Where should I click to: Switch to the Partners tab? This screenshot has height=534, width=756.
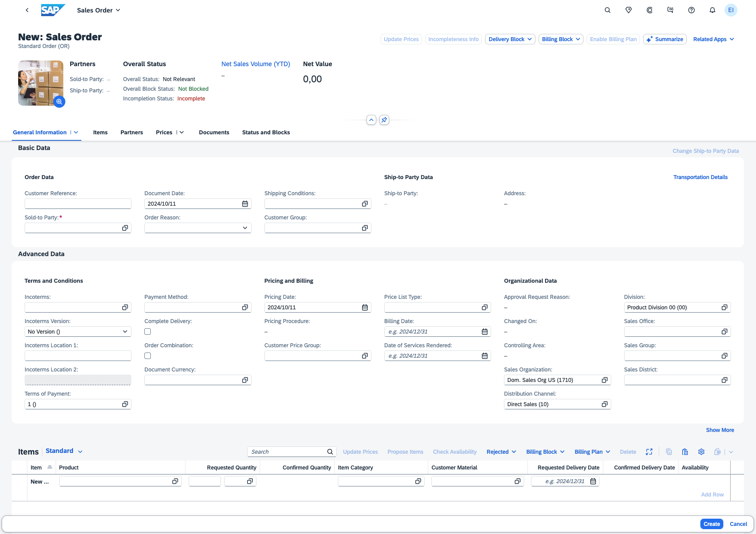131,132
